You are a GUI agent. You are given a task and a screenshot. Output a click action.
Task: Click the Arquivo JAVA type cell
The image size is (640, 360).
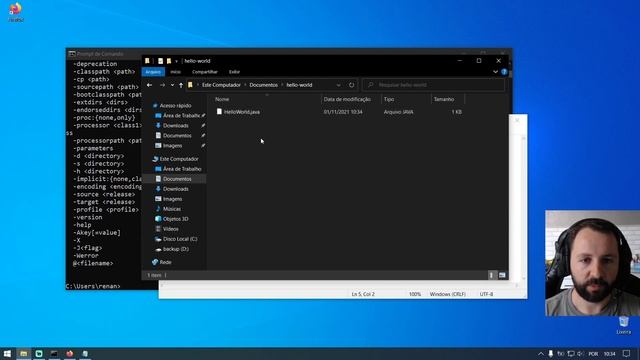click(398, 112)
